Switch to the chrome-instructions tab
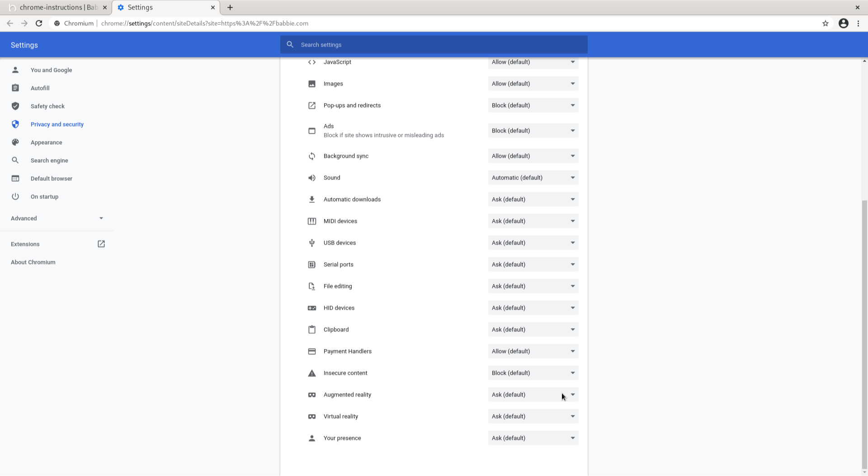The image size is (868, 476). click(59, 8)
